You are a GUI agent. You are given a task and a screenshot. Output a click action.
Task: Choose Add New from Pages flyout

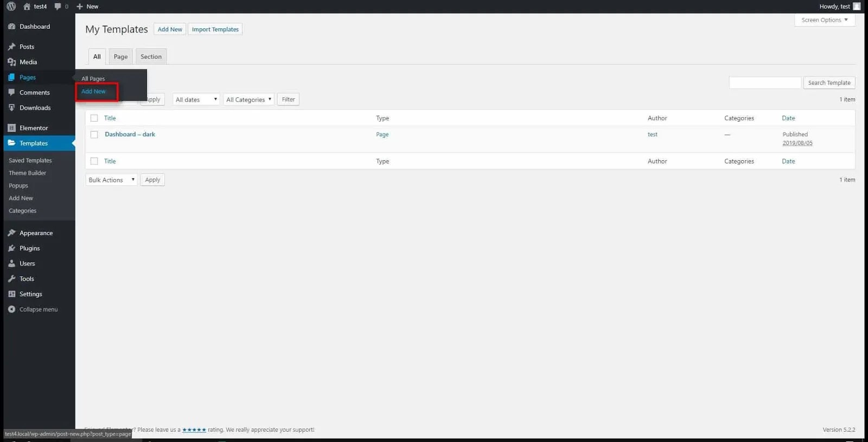click(93, 91)
